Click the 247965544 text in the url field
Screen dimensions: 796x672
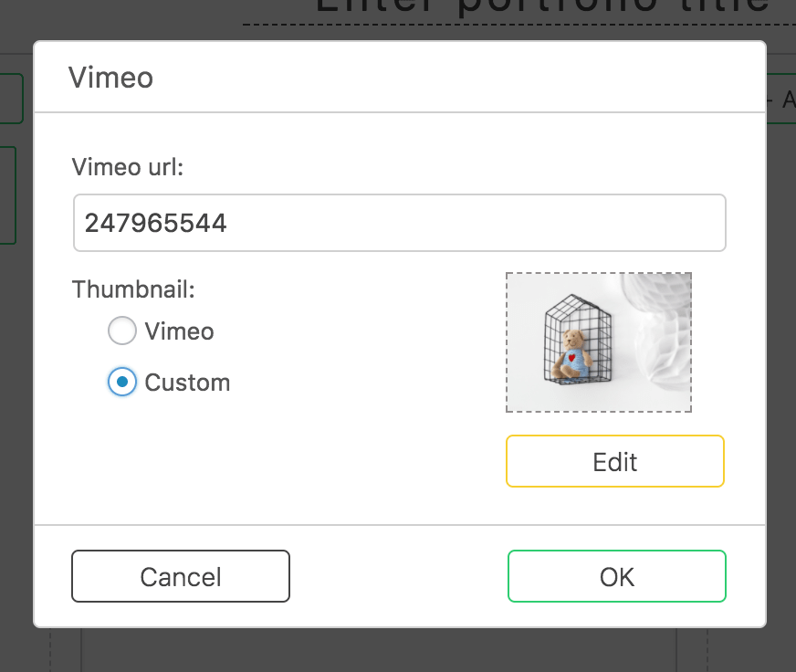point(155,223)
